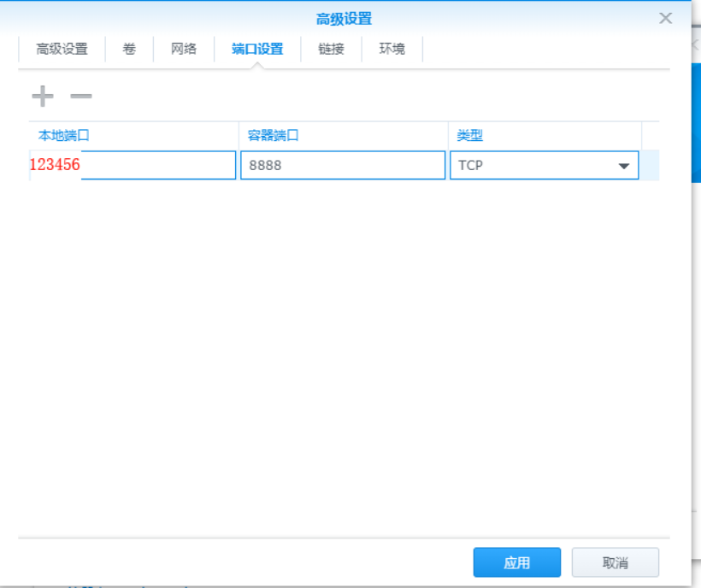Open the 链接 tab
Viewport: 701px width, 588px height.
pos(331,50)
